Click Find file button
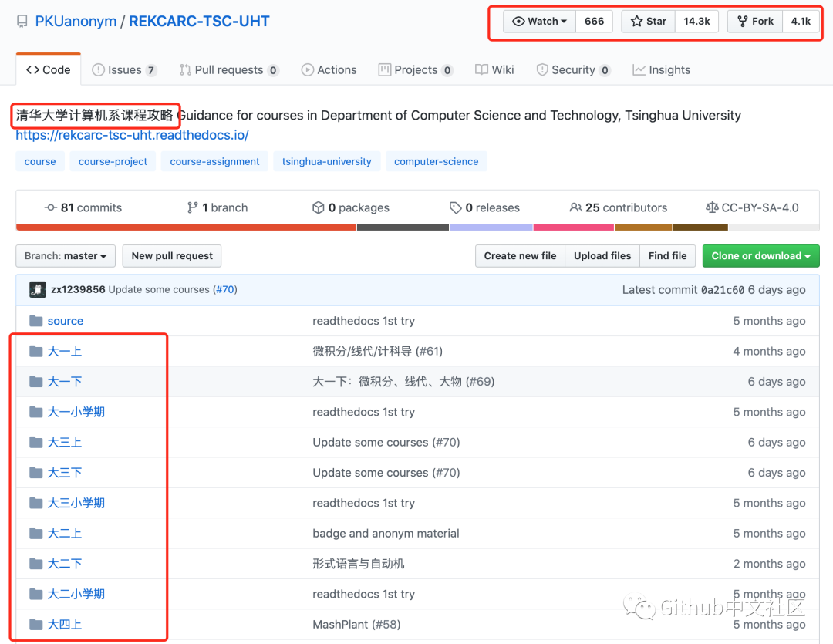The height and width of the screenshot is (644, 833). pyautogui.click(x=668, y=256)
